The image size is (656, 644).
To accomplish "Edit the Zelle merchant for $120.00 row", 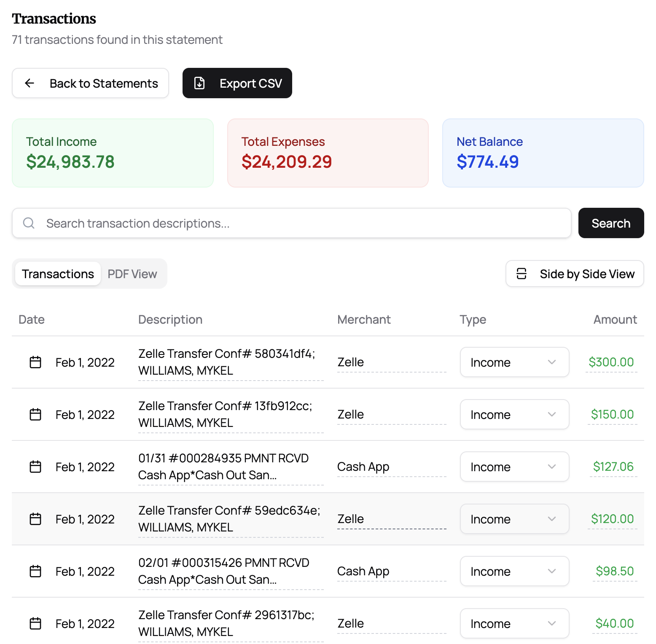I will [x=391, y=519].
